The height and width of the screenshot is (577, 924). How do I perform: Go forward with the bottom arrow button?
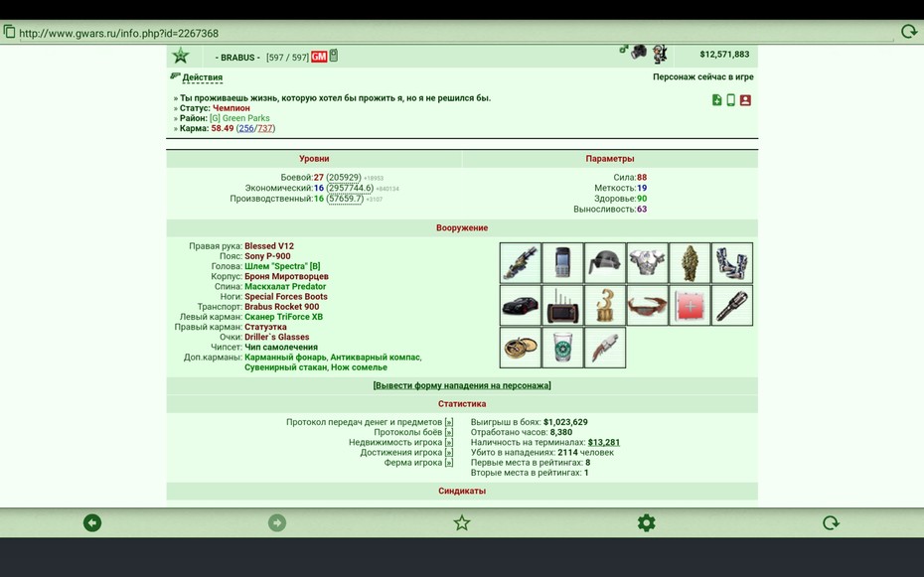point(277,522)
